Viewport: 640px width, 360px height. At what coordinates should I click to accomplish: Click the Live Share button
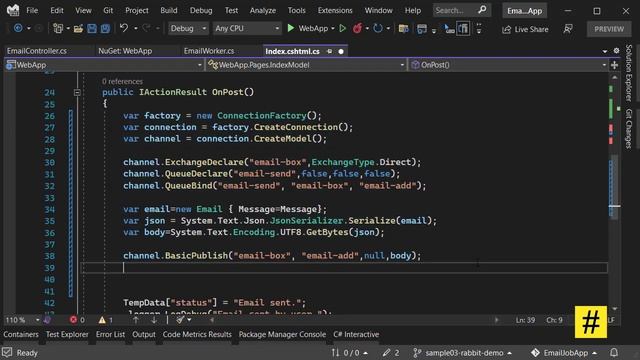[x=525, y=29]
